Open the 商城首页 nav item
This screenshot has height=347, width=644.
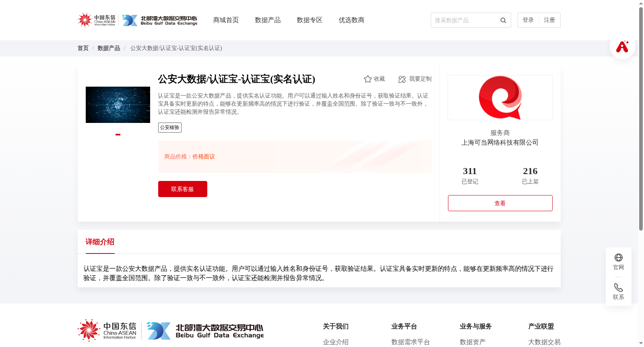tap(226, 20)
